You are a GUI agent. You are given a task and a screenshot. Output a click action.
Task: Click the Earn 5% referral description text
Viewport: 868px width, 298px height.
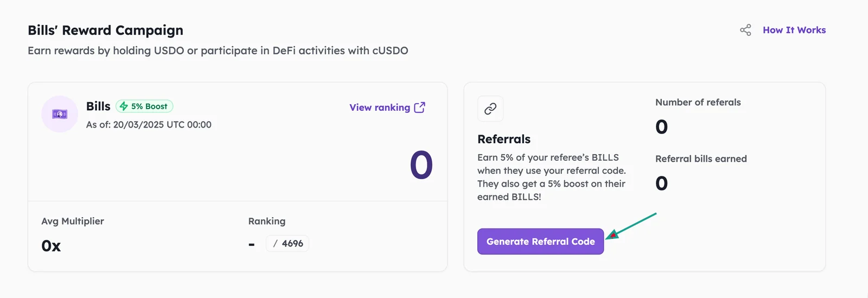[x=552, y=177]
